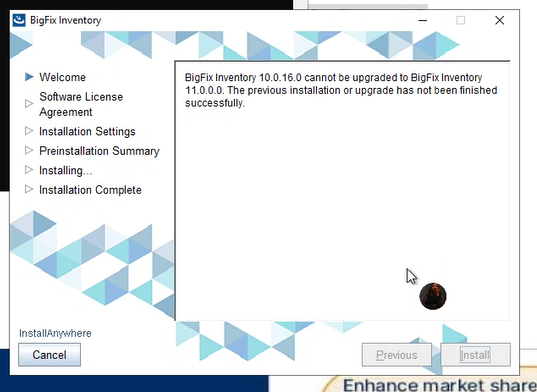Click the arrow beside Installation Settings

(x=29, y=131)
